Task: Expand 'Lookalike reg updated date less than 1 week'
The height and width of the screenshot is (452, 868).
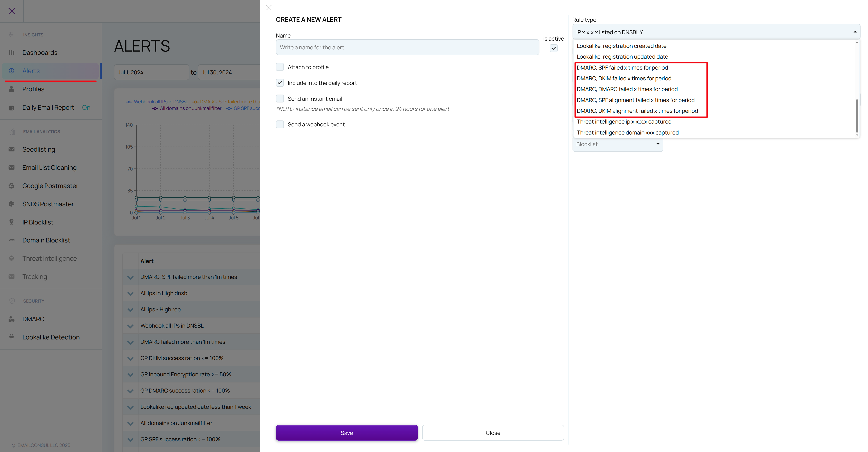Action: pos(130,407)
